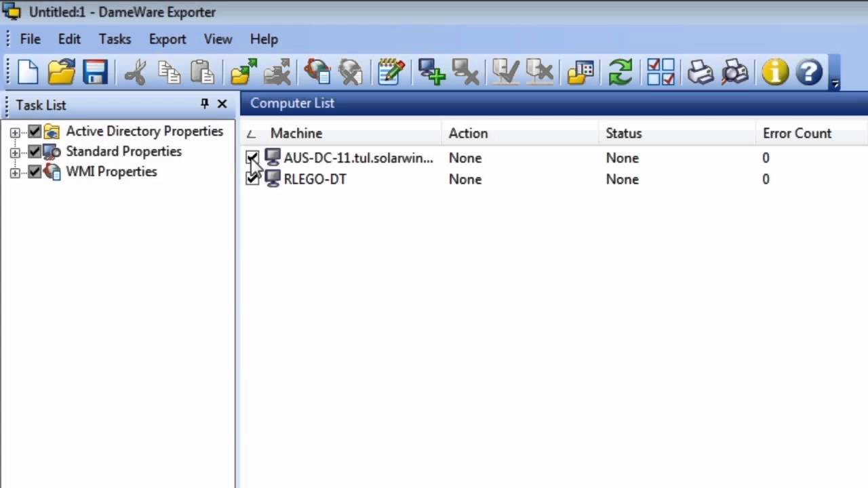
Task: Click WMI Properties tree icon
Action: pyautogui.click(x=52, y=172)
